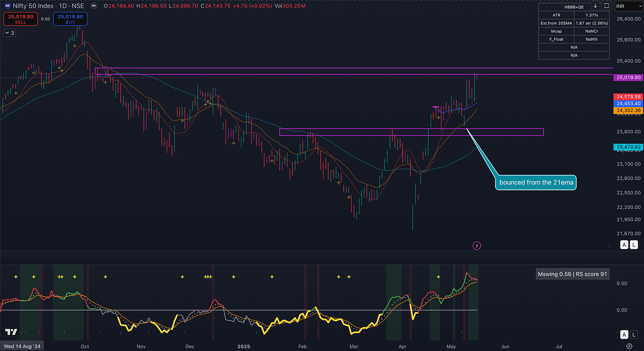The width and height of the screenshot is (644, 351).
Task: Click the Mcap label cell
Action: pos(556,31)
